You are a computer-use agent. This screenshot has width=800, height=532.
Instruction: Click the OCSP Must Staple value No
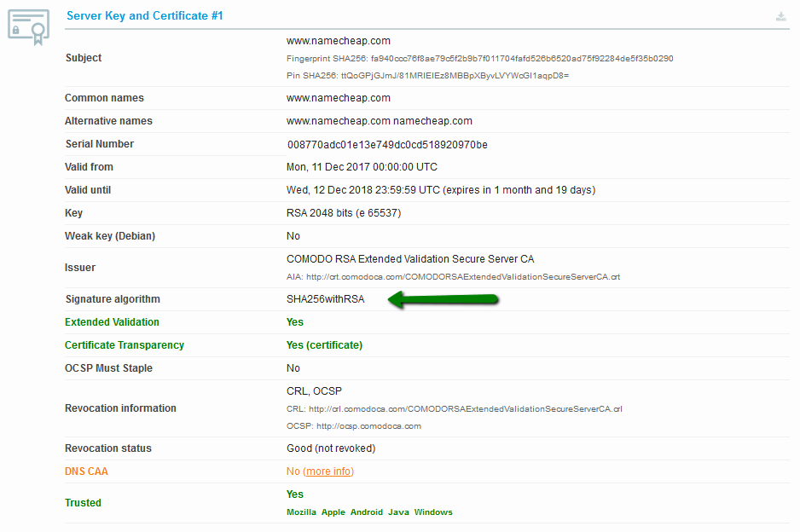tap(293, 367)
